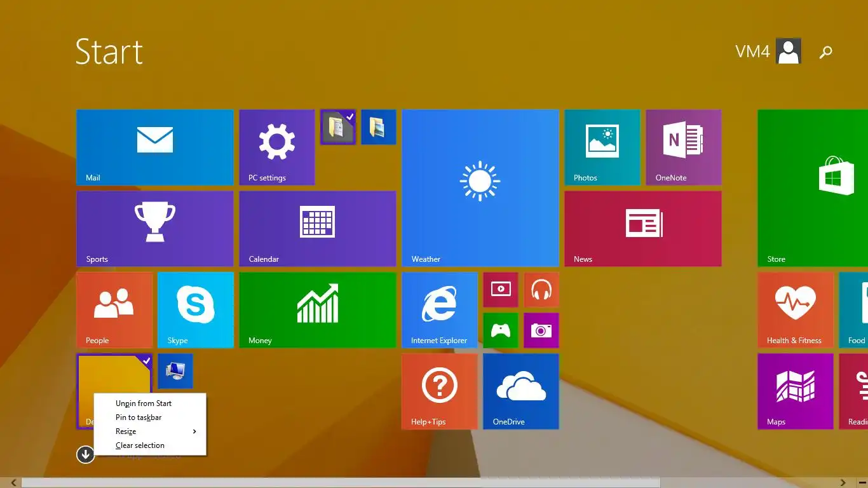Open the Xbox Games tile
The width and height of the screenshot is (868, 488).
501,330
